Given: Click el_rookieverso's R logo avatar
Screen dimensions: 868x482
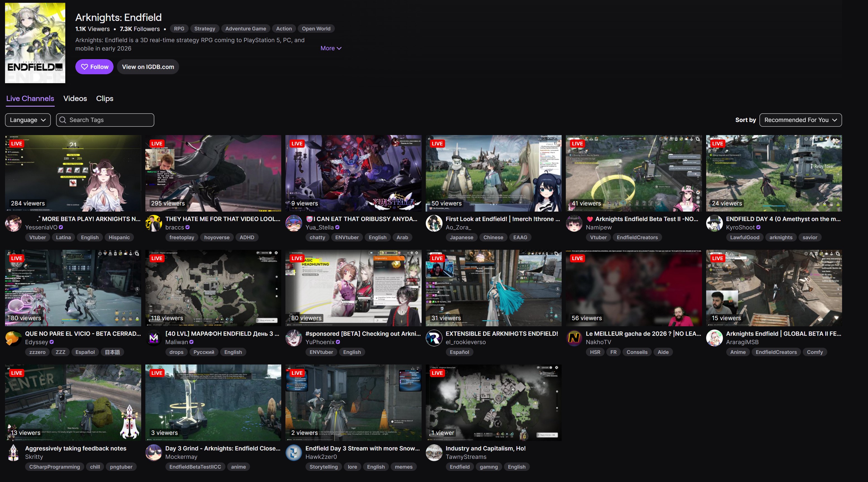Looking at the screenshot, I should pos(434,338).
